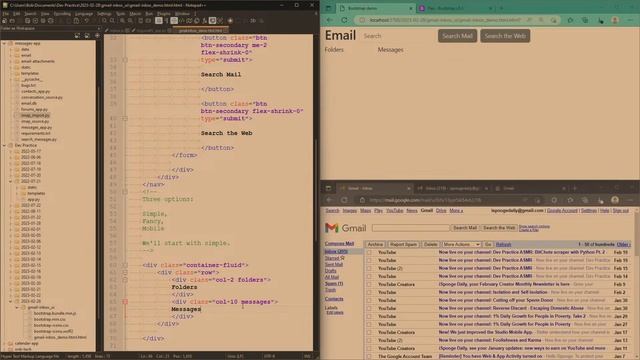The height and width of the screenshot is (360, 640).
Task: Open Settings menu in Notepad++
Action: 104,13
